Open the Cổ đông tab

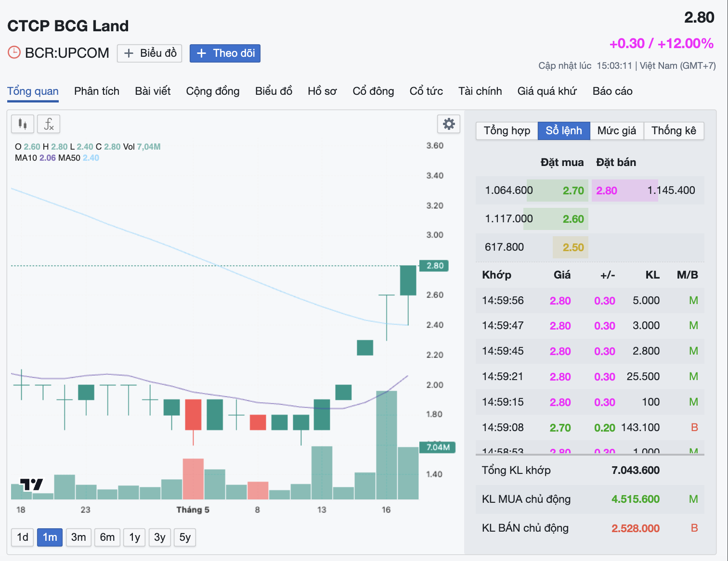click(x=373, y=91)
